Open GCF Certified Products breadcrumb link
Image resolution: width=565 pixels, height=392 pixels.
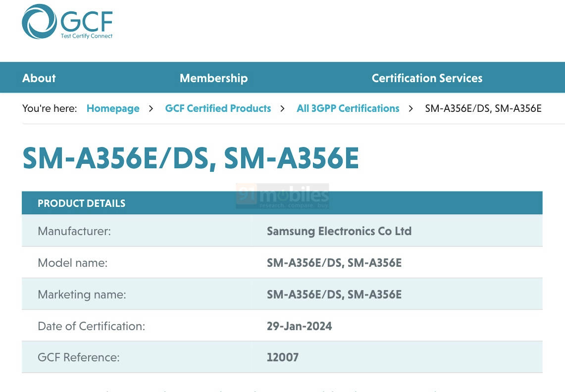click(x=218, y=108)
